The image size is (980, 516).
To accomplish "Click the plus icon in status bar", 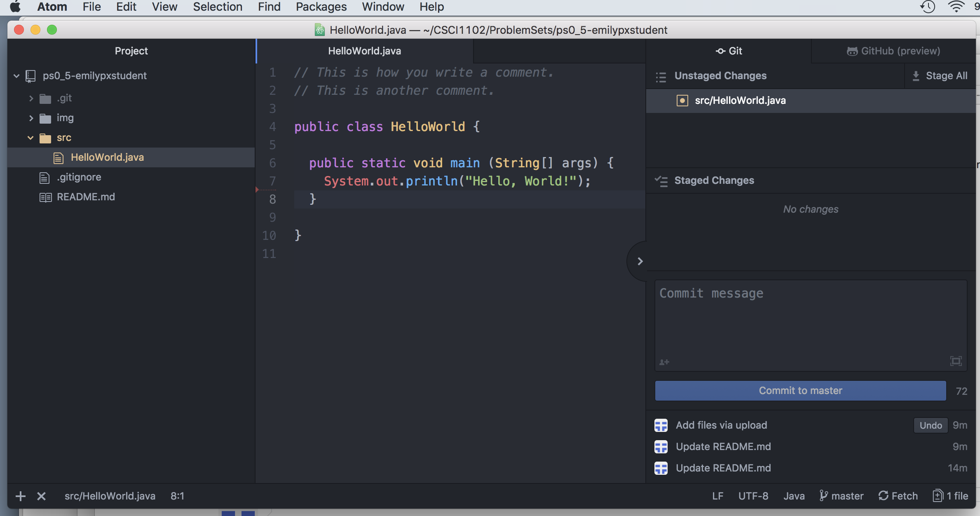I will click(x=20, y=496).
